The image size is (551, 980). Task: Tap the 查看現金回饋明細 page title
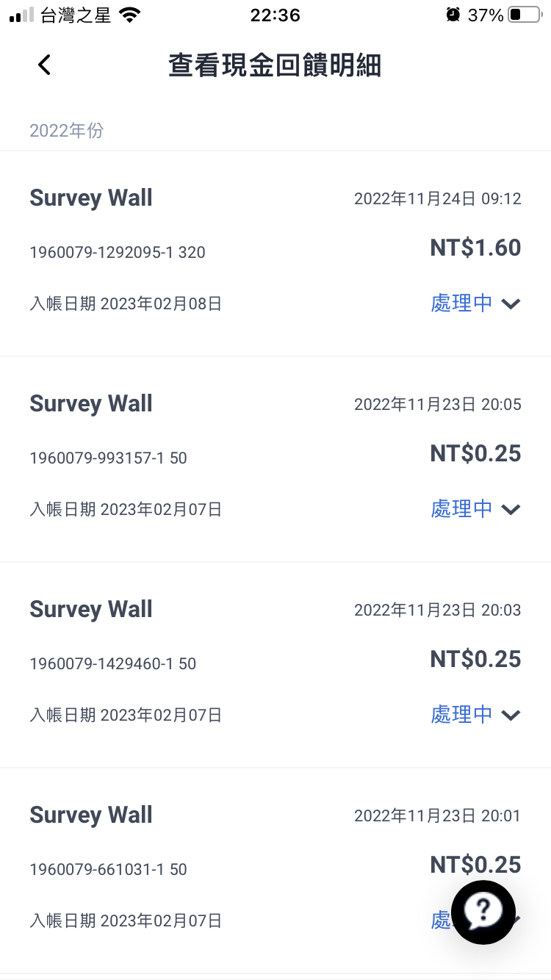point(275,65)
